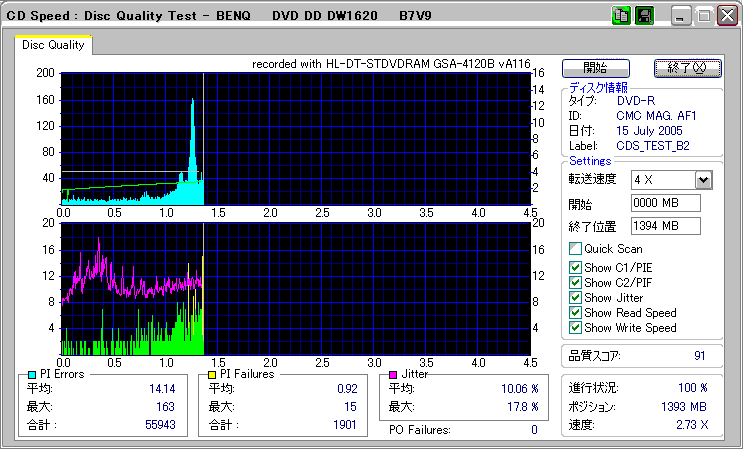Toggle the Show C2/PIF checkbox
This screenshot has height=449, width=743.
[x=575, y=283]
